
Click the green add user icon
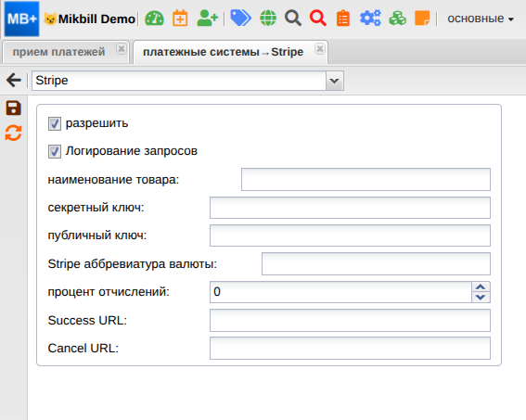207,19
